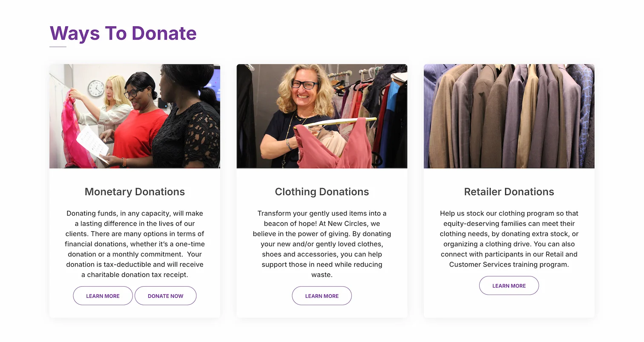
Task: Click the Clothing Donations description paragraph
Action: (x=322, y=244)
